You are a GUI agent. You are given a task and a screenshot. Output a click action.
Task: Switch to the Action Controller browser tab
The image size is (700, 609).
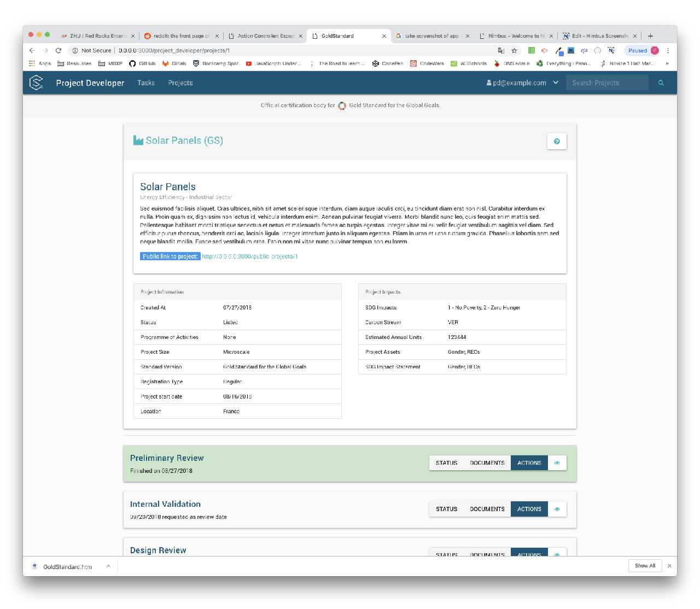[x=265, y=36]
